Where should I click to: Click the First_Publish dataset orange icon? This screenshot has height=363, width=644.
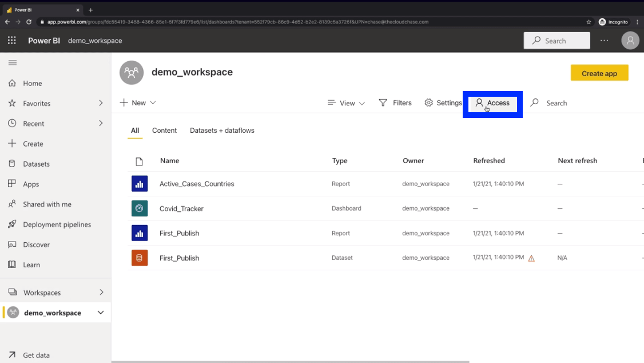click(x=140, y=258)
